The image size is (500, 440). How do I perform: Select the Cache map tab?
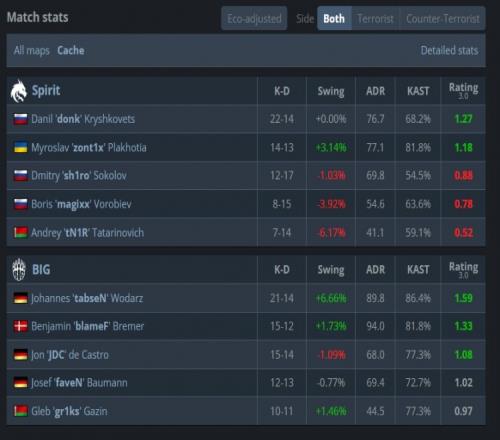coord(71,51)
